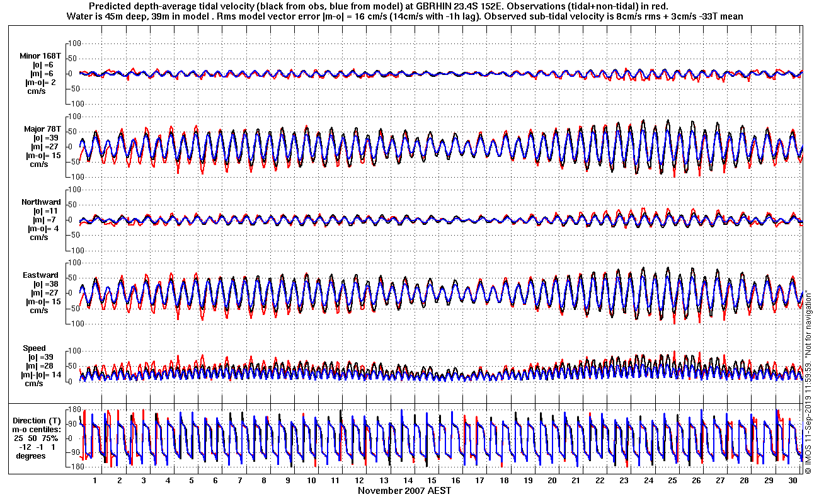819x504 pixels.
Task: Click day 20 on the date axis
Action: tap(553, 481)
